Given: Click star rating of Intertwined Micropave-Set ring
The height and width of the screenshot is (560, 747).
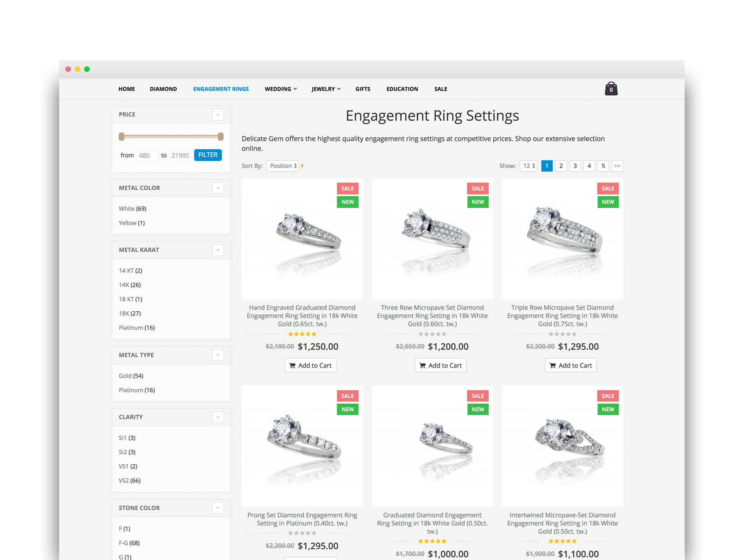Looking at the screenshot, I should 562,541.
